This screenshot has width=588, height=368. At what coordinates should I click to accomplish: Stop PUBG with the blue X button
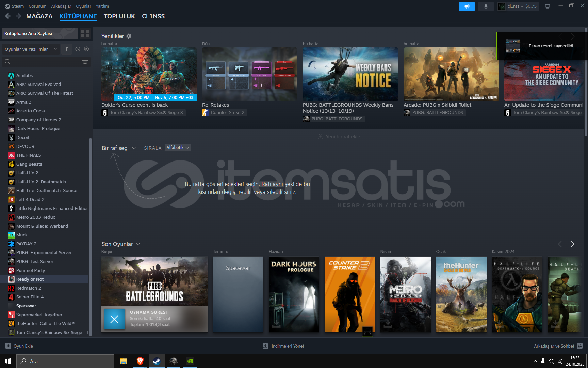pos(114,319)
